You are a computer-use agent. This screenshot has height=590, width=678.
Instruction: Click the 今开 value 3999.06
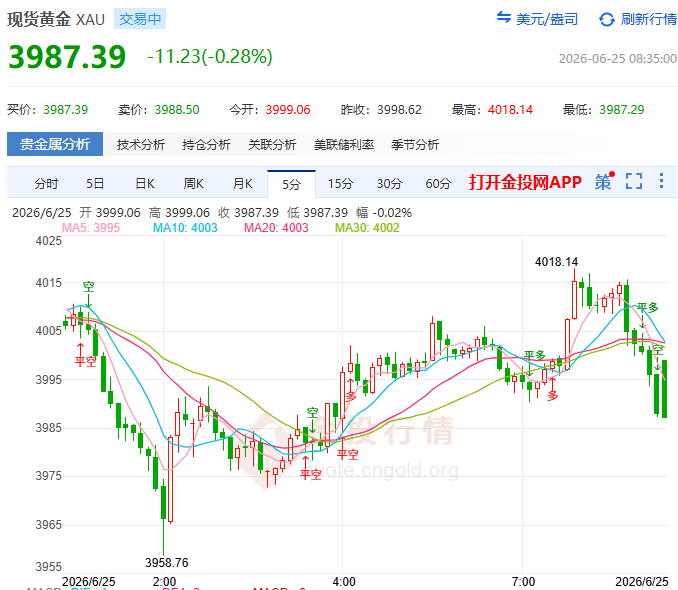(288, 110)
